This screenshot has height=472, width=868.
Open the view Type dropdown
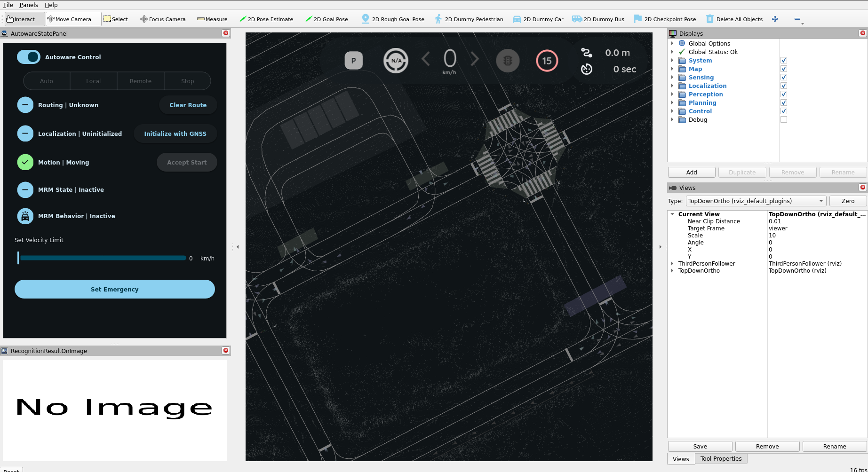(756, 201)
